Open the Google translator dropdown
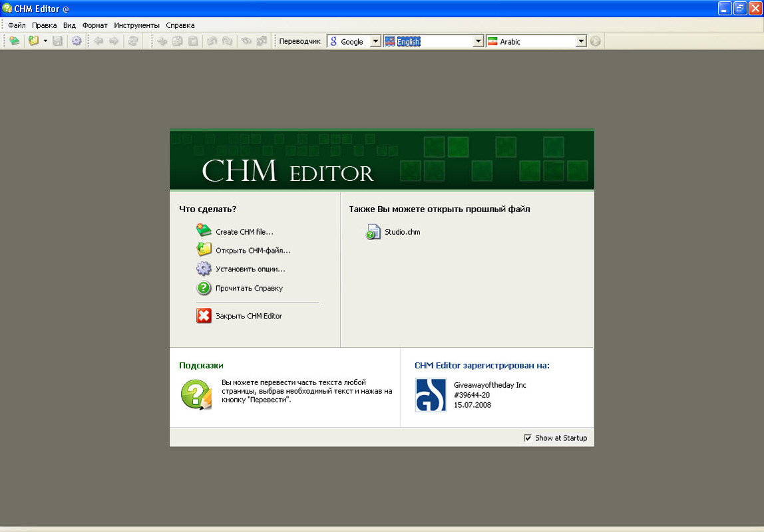The image size is (764, 532). tap(375, 41)
